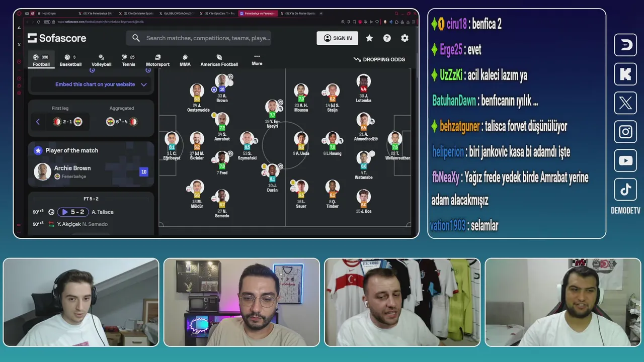Select A. Ueda player avatar
644x362 pixels.
pos(301,139)
